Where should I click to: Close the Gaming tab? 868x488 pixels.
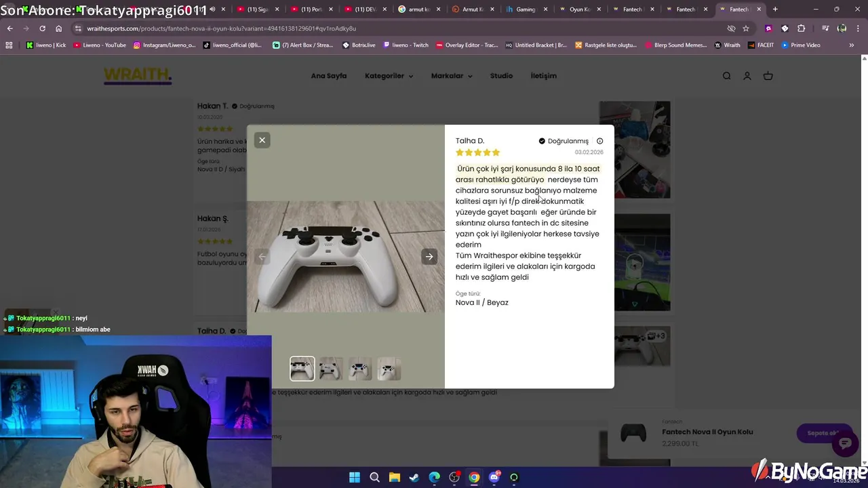tap(545, 9)
